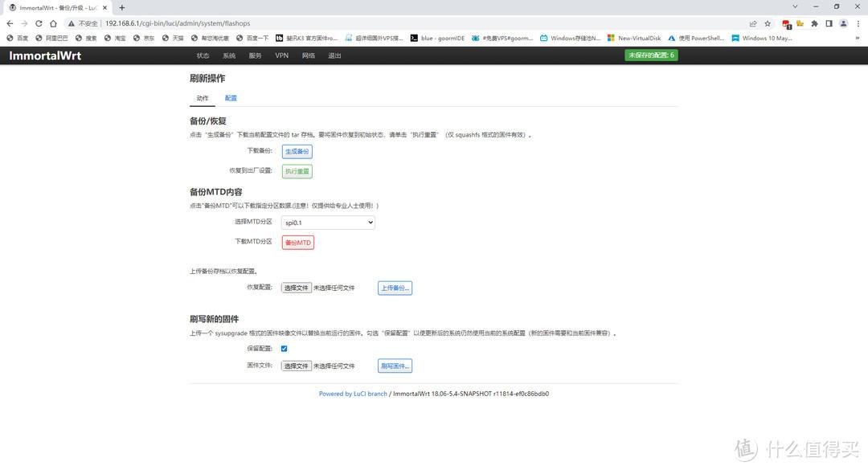Go forward using browser forward arrow
The image size is (868, 470).
pos(24,23)
